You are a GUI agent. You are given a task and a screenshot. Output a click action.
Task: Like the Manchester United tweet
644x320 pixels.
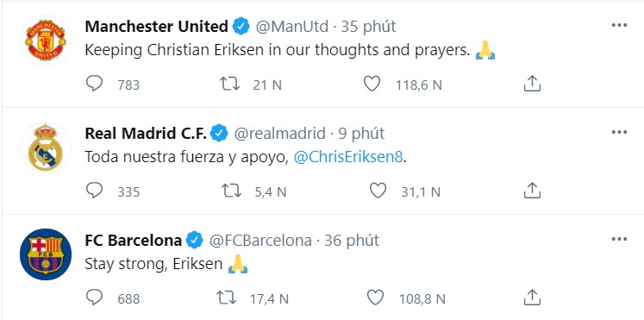pos(372,85)
